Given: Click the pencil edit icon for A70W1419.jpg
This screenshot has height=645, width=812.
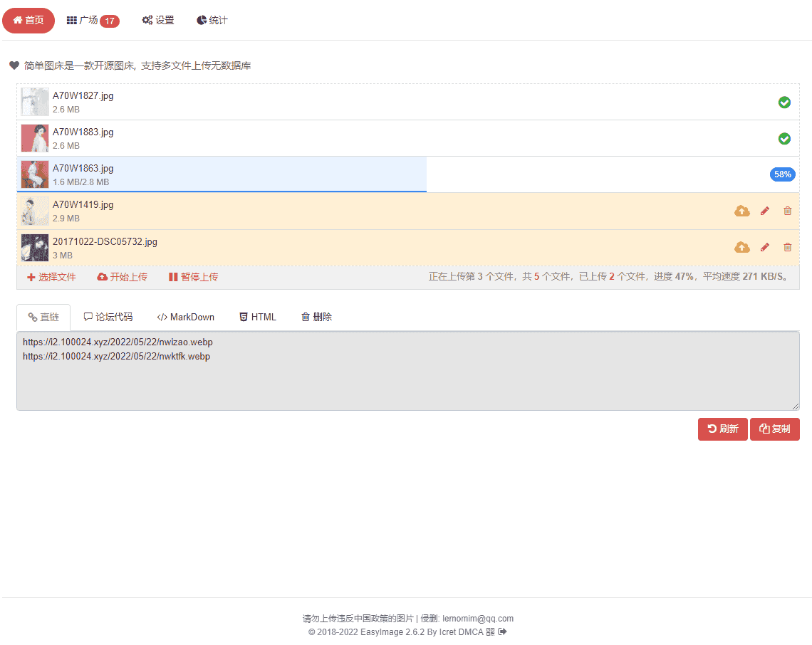Looking at the screenshot, I should (x=765, y=211).
